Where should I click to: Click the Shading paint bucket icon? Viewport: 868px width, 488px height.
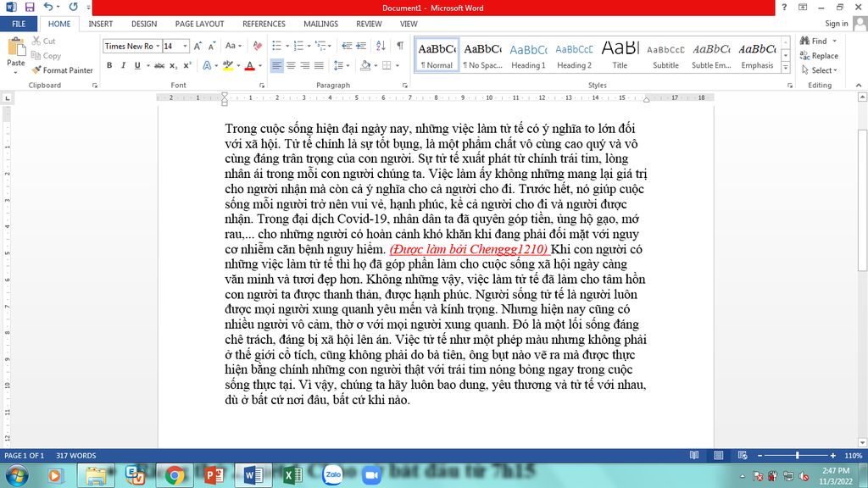[x=365, y=65]
